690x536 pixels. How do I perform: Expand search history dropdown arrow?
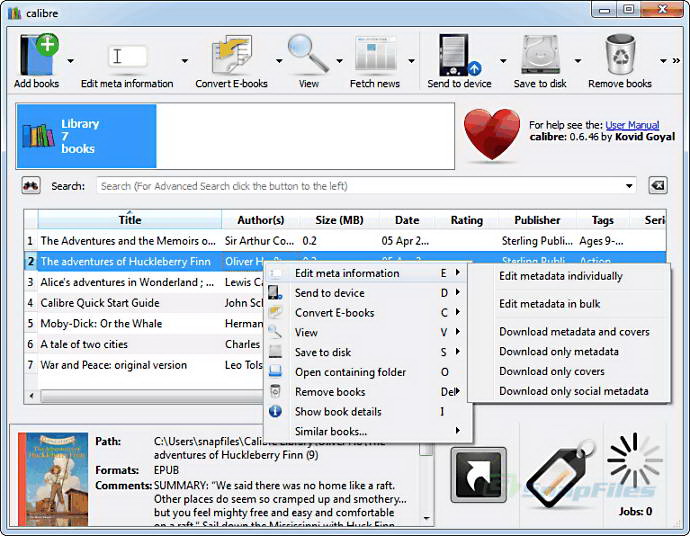[628, 186]
